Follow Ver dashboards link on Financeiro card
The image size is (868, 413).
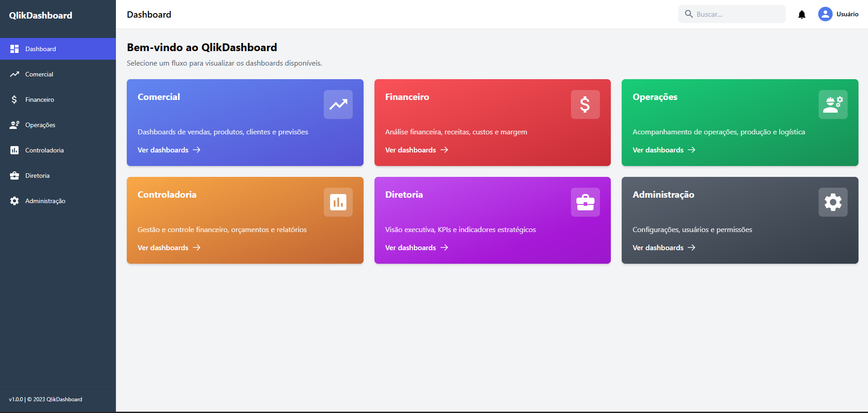[x=416, y=150]
